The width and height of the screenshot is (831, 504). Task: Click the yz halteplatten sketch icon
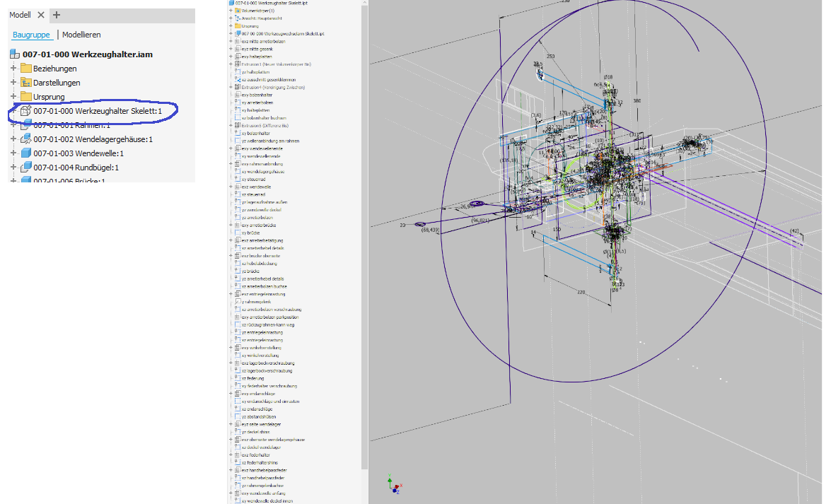click(x=238, y=72)
